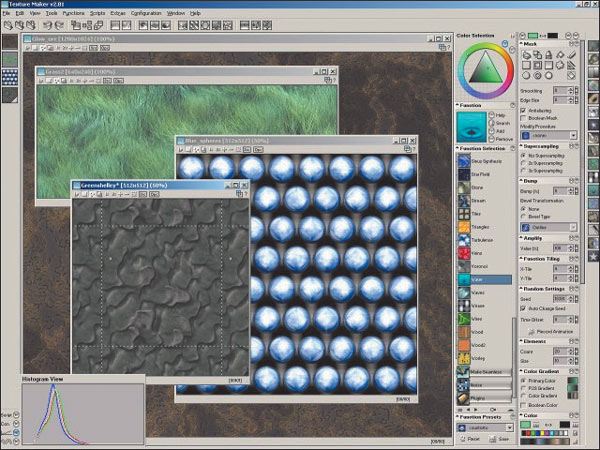
Task: Open the Functions menu
Action: tap(73, 13)
